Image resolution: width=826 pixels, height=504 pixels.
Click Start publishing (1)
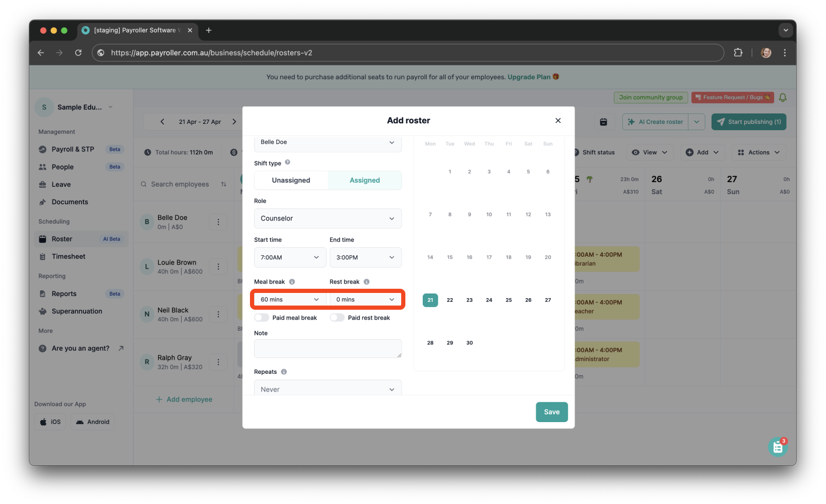749,122
